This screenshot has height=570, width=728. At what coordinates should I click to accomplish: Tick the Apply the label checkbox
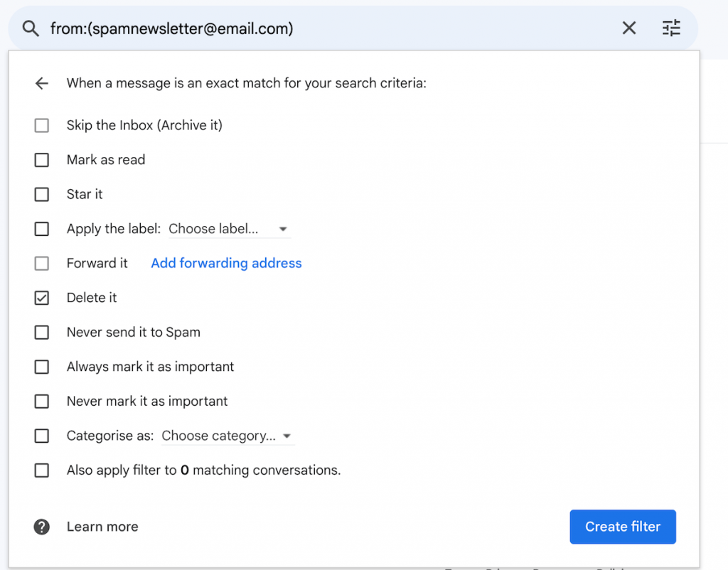tap(42, 230)
